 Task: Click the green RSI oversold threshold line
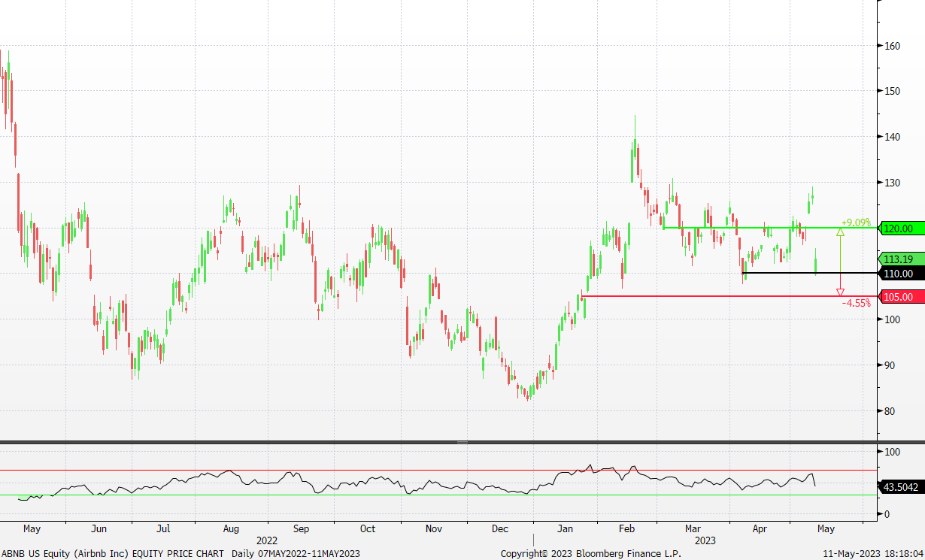coord(438,495)
